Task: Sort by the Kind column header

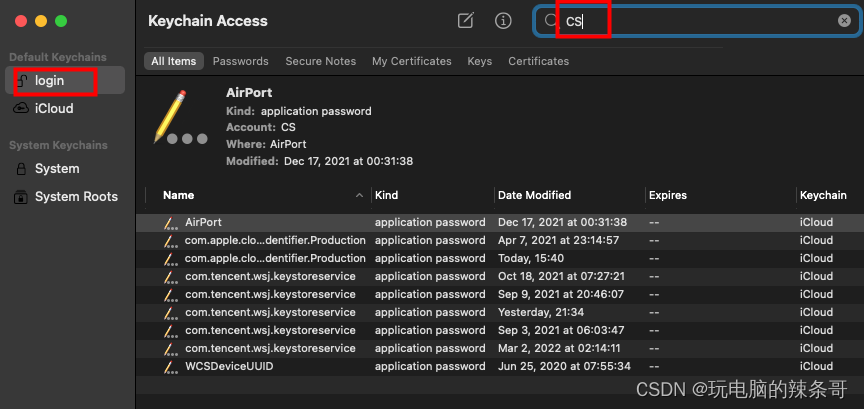Action: (x=386, y=195)
